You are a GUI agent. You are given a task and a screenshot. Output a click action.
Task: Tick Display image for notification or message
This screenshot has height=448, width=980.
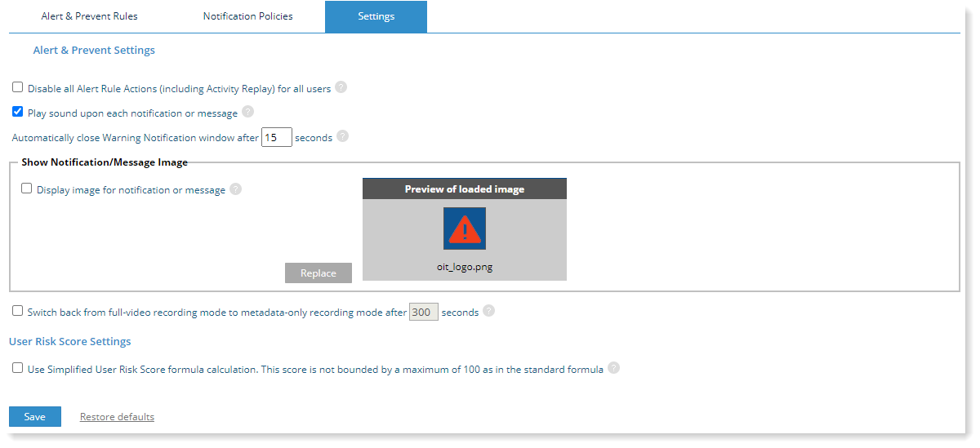tap(27, 189)
